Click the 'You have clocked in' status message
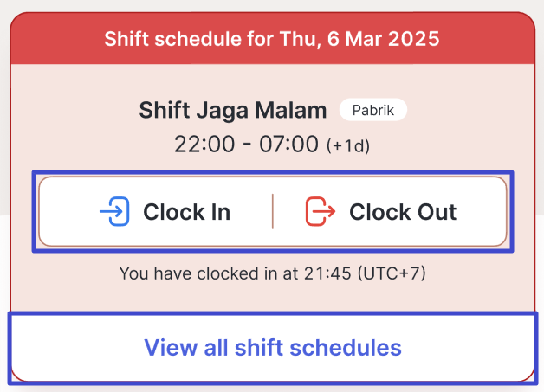 click(x=272, y=274)
